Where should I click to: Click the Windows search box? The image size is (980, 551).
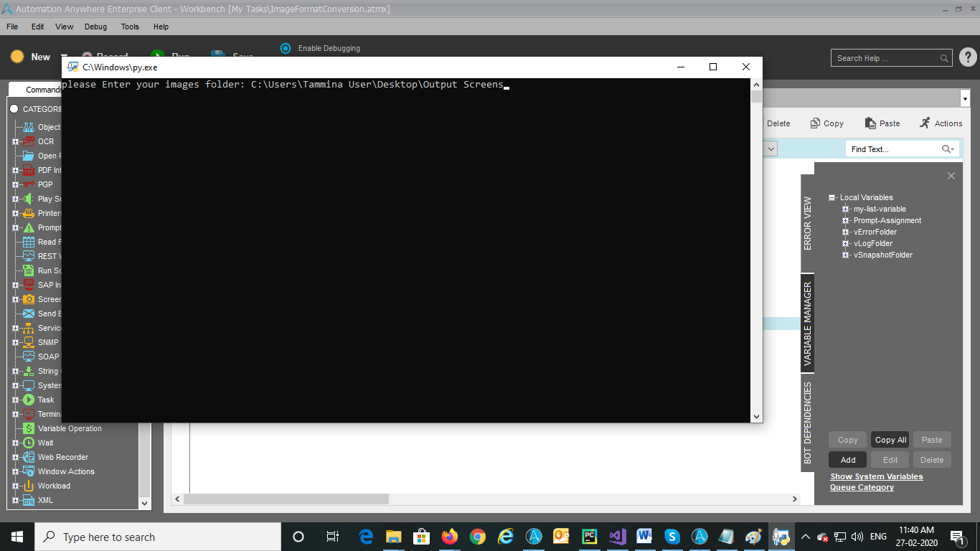(158, 537)
